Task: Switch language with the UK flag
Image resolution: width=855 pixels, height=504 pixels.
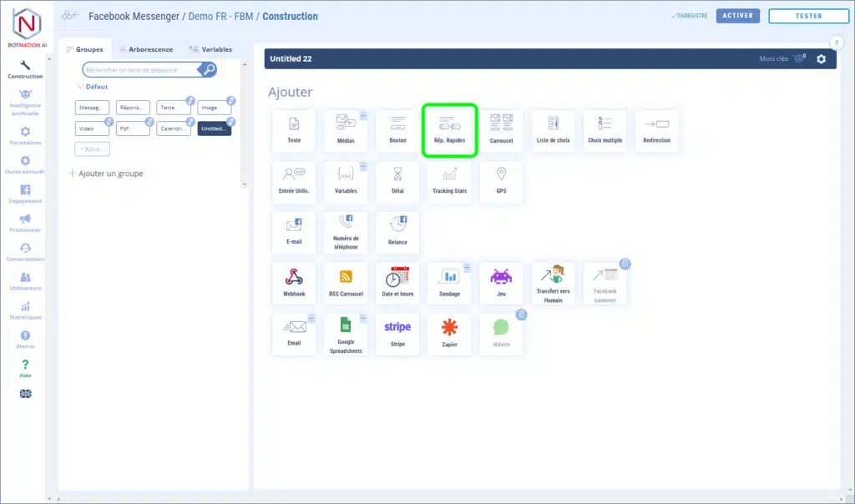Action: 25,394
